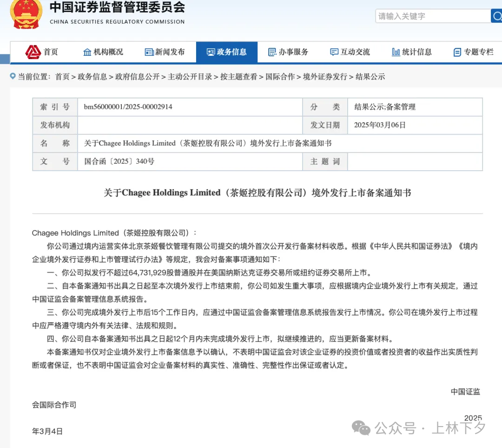This screenshot has height=448, width=502.
Task: Click the paragraph mentioning 15个工作日内
Action: [x=255, y=319]
